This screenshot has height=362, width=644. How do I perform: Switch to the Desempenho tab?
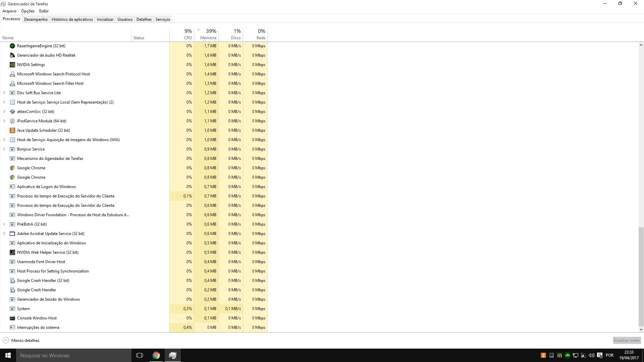[36, 19]
